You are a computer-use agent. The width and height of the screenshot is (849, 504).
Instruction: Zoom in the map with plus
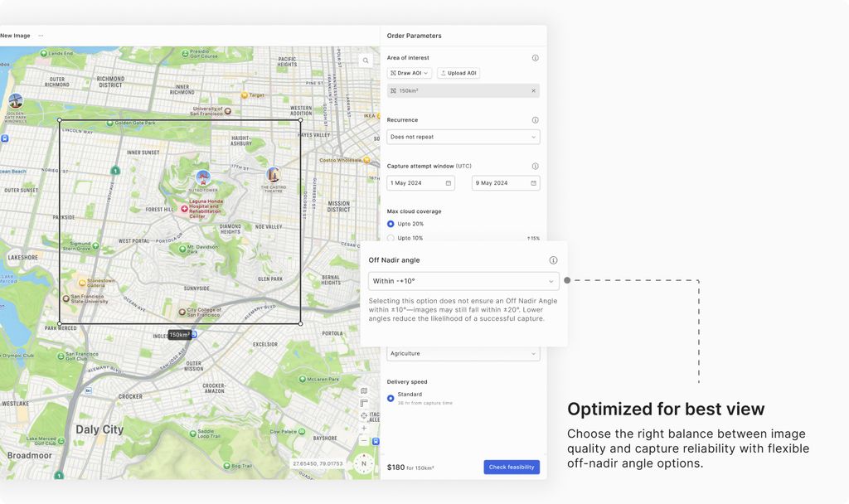pyautogui.click(x=364, y=429)
